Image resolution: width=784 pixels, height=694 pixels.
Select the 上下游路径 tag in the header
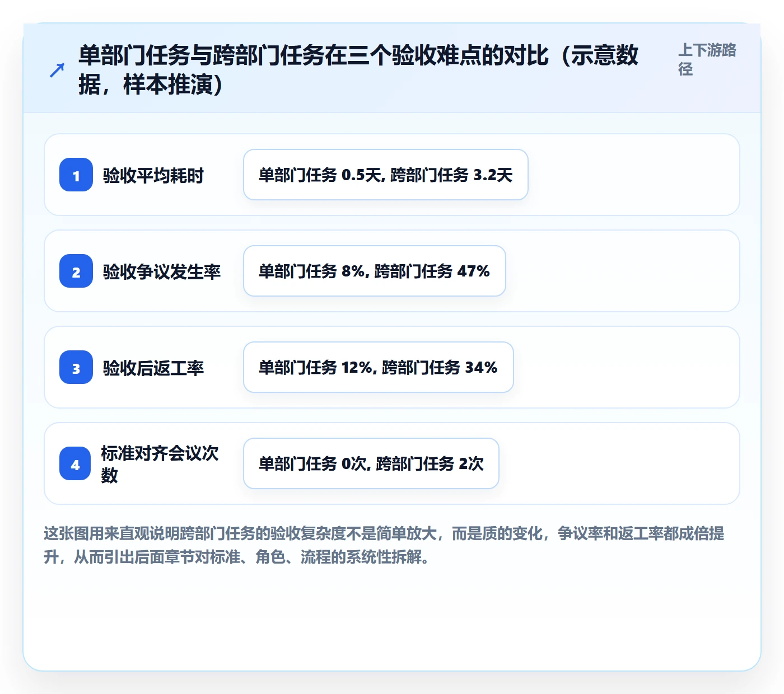pyautogui.click(x=708, y=59)
